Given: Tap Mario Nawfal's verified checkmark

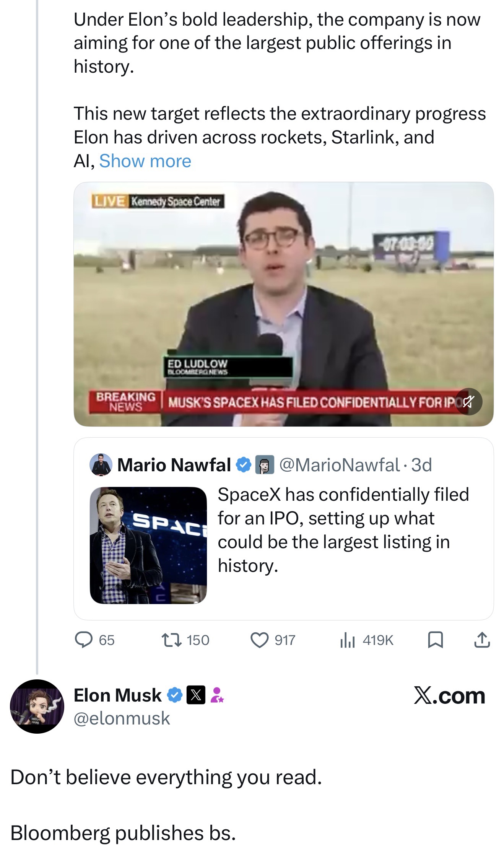Looking at the screenshot, I should (243, 465).
